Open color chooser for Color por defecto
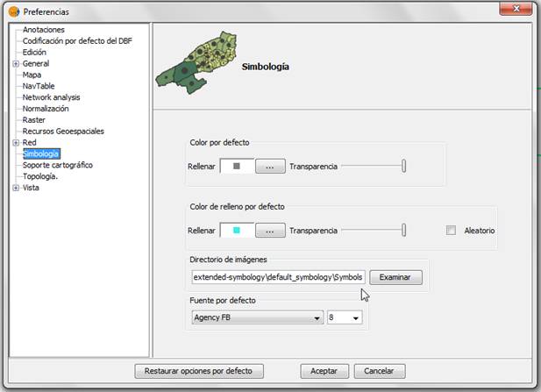 tap(270, 167)
